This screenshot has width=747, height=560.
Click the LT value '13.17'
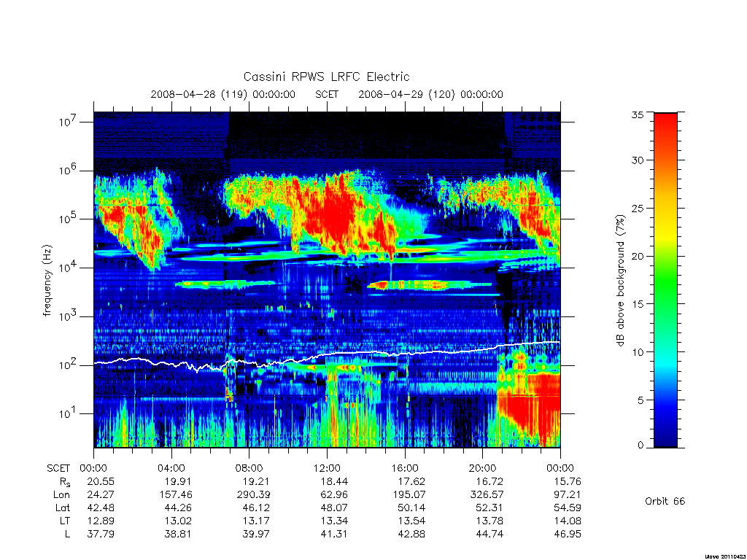pos(256,521)
